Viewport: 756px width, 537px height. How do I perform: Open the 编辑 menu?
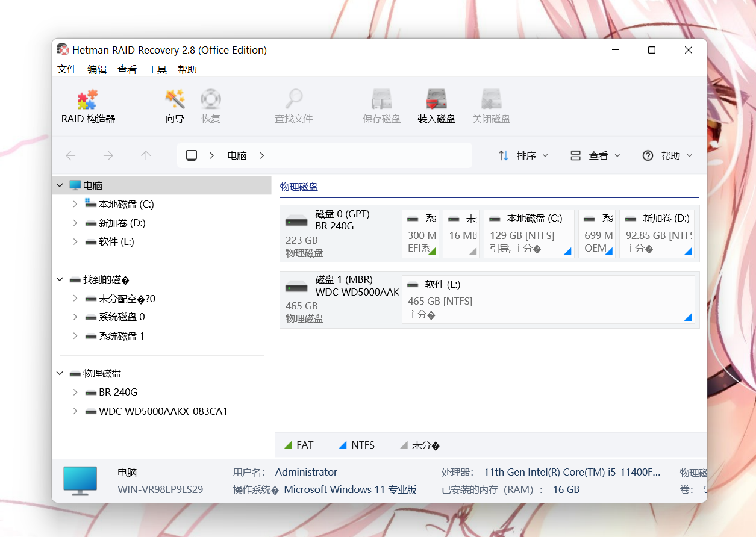(97, 69)
